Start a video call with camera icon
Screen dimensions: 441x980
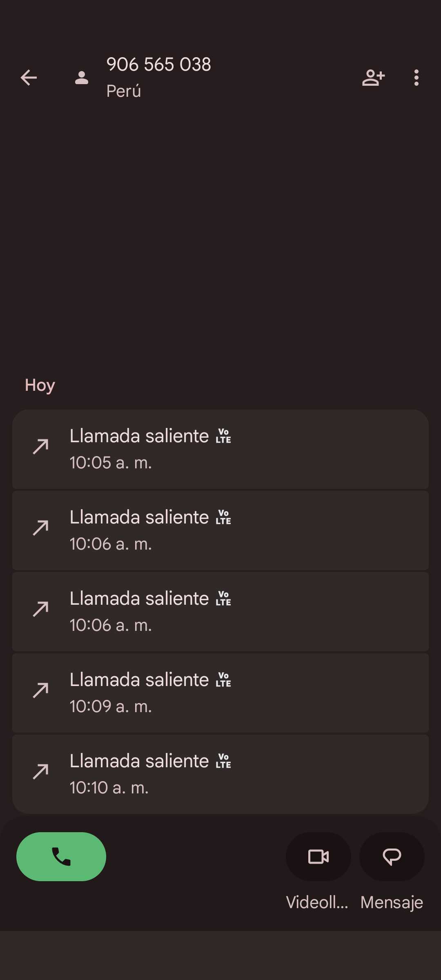(318, 856)
